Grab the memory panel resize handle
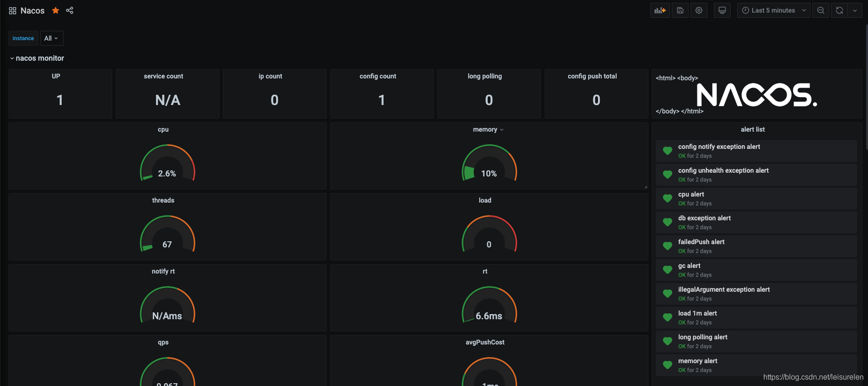This screenshot has width=868, height=386. (646, 187)
